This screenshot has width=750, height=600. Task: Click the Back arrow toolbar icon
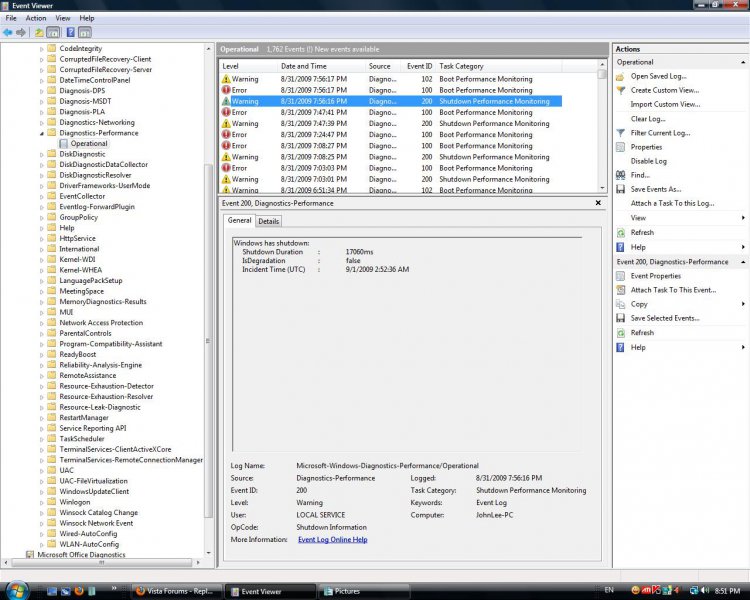click(x=8, y=33)
